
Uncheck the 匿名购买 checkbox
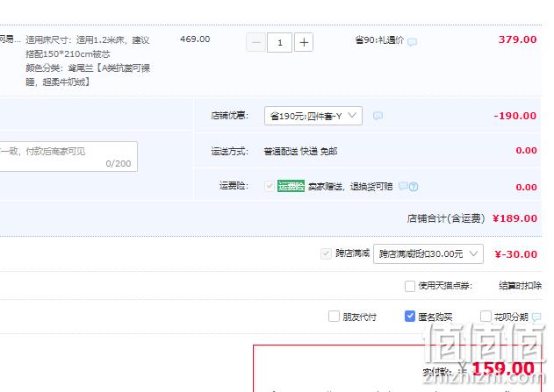(409, 316)
